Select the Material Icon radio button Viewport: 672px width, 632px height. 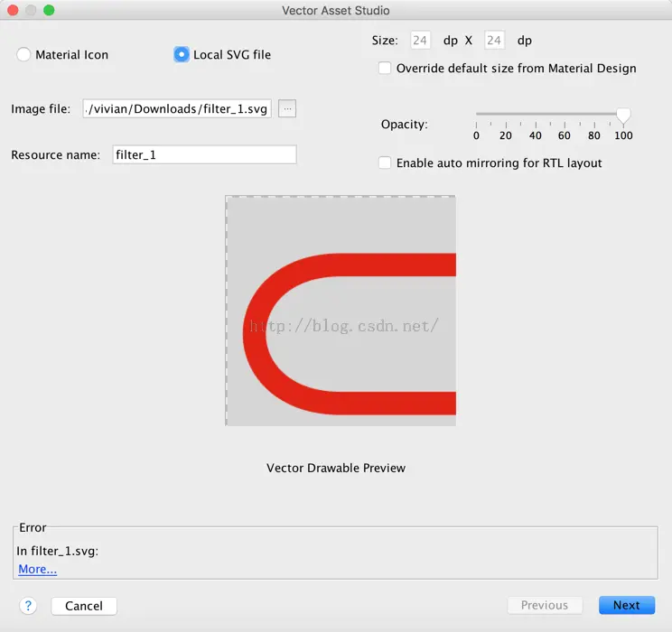click(x=23, y=54)
